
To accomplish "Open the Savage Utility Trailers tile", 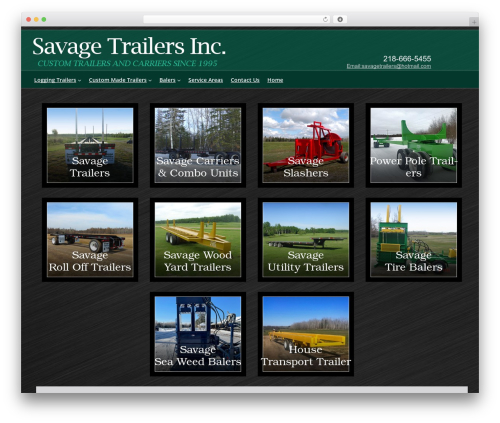I will click(x=306, y=240).
